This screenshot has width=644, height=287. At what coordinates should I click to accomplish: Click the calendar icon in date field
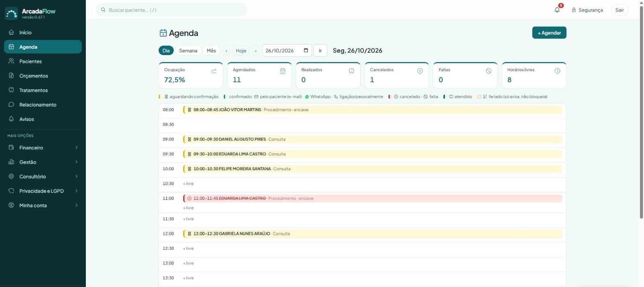coord(306,51)
